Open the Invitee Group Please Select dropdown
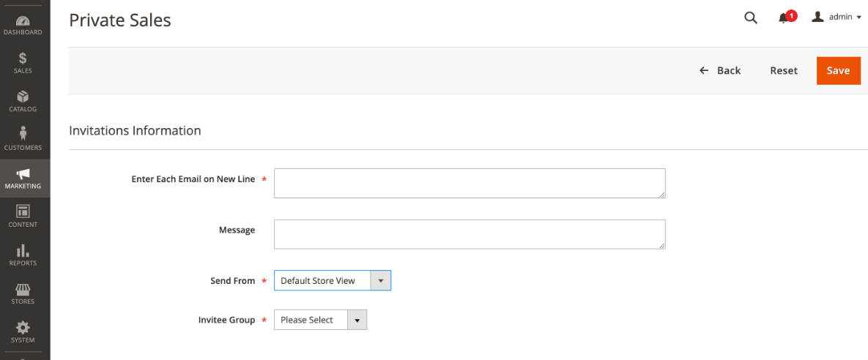This screenshot has height=360, width=868. pos(321,320)
